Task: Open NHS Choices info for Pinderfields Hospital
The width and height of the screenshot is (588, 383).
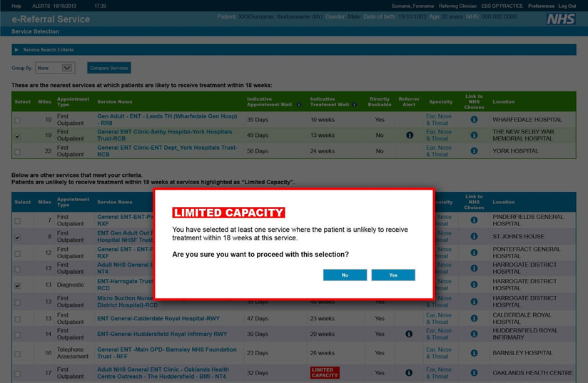Action: click(x=474, y=220)
